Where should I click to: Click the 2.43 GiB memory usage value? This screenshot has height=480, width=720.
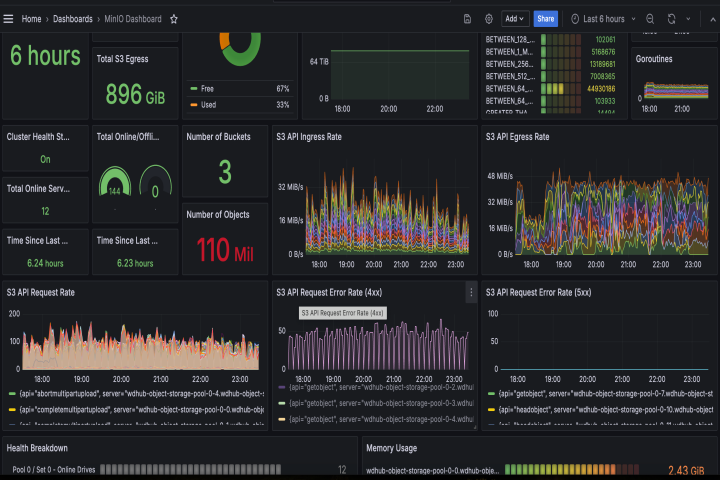point(686,470)
